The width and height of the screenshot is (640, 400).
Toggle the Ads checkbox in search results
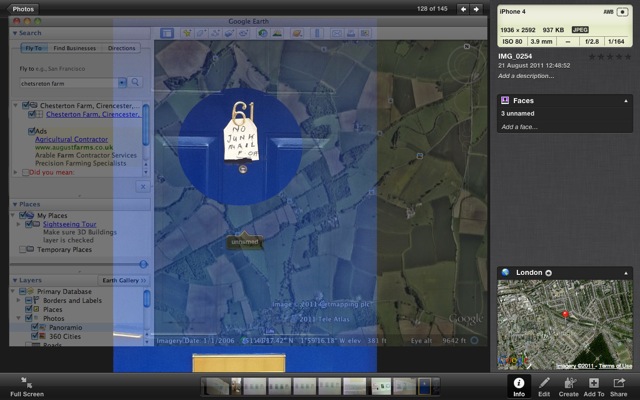(x=31, y=131)
